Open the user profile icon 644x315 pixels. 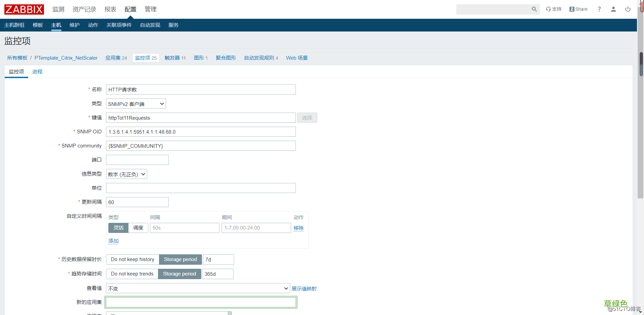point(613,9)
